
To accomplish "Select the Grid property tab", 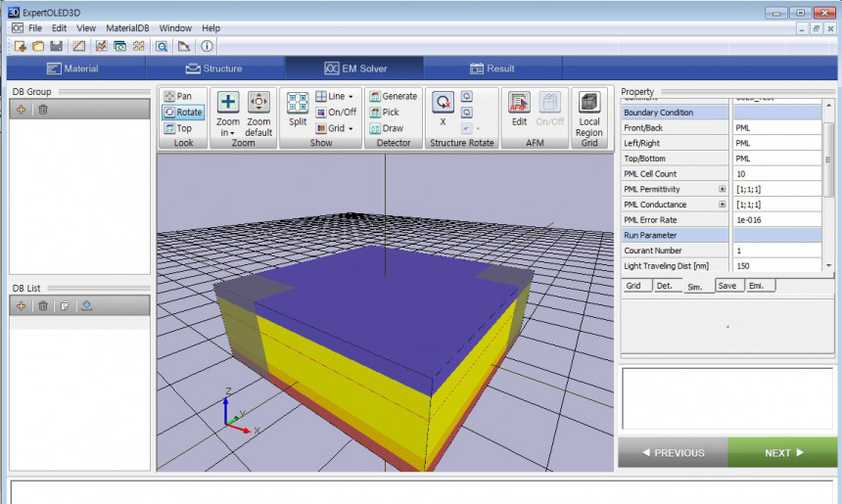I will coord(636,286).
